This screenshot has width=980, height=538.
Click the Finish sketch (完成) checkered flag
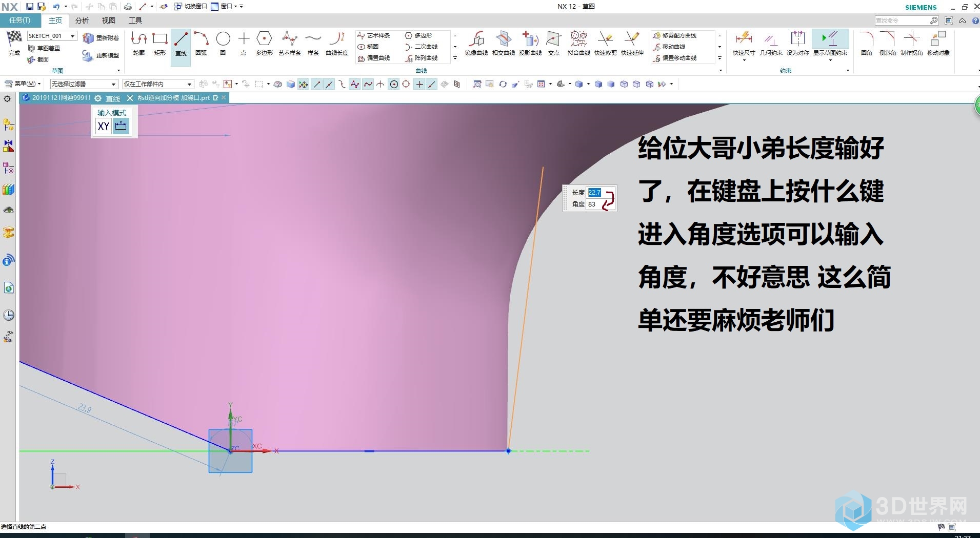(x=14, y=43)
